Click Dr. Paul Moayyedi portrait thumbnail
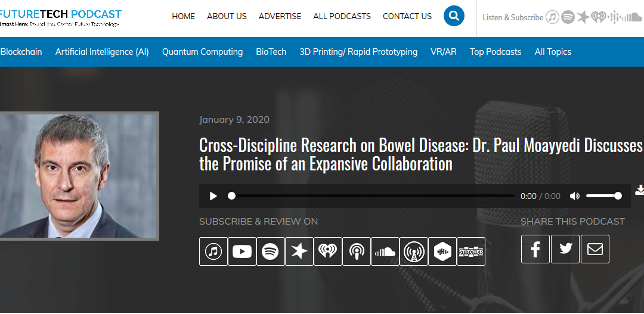This screenshot has height=314, width=644. 78,176
